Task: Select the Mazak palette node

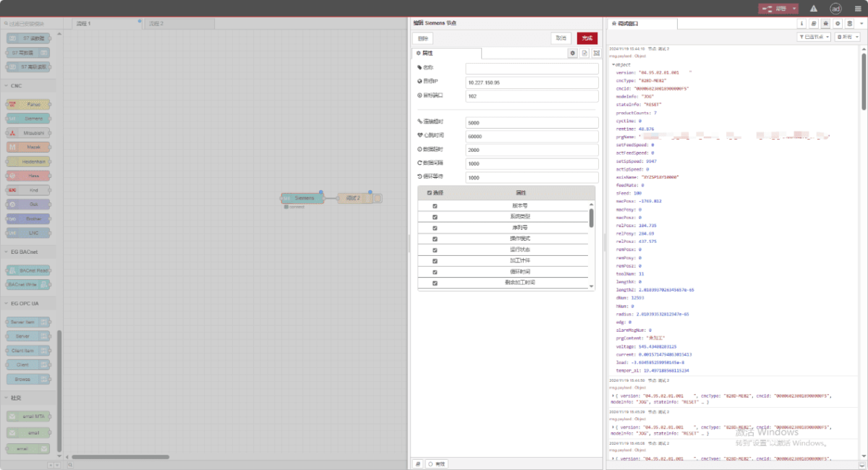Action: (x=28, y=148)
